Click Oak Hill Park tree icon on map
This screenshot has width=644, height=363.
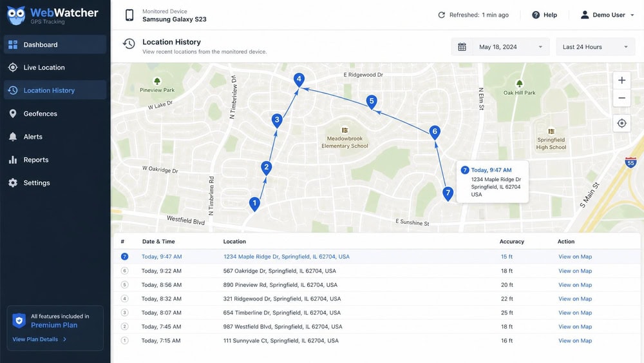pos(519,84)
